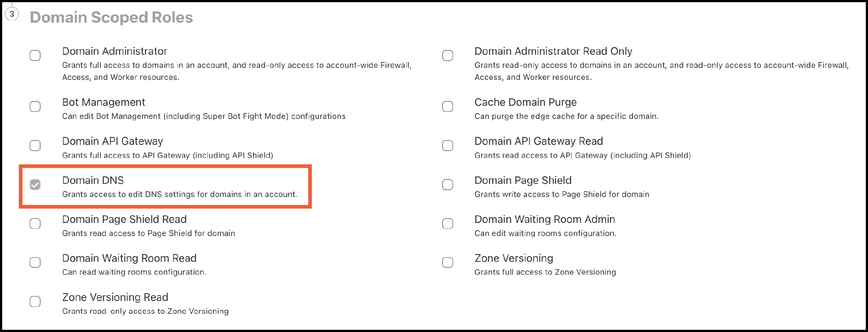Tick the Domain API Gateway checkbox
Viewport: 868px width, 332px height.
tap(35, 146)
